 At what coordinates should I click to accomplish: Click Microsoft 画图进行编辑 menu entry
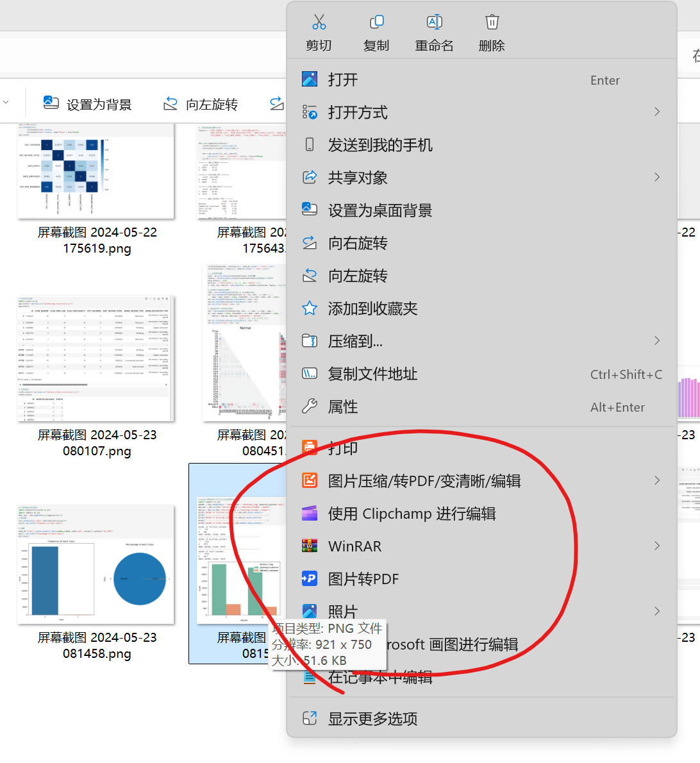(481, 644)
